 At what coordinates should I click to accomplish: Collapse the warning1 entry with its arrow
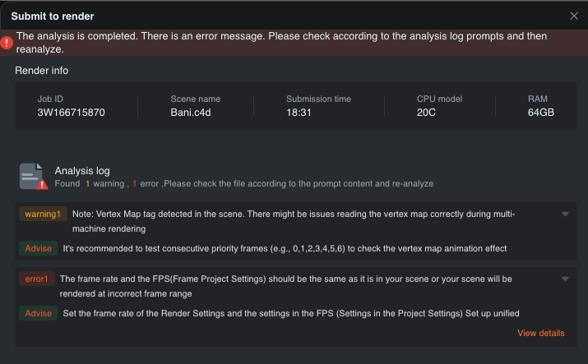[565, 214]
